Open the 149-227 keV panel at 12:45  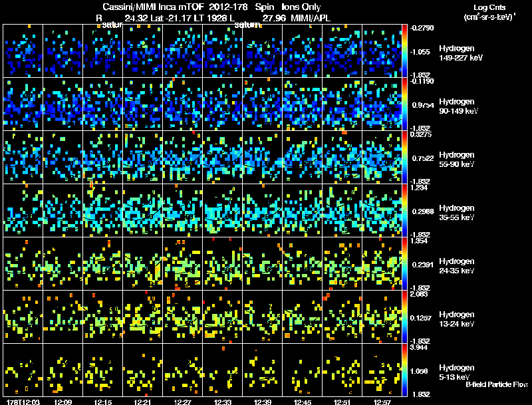[303, 51]
